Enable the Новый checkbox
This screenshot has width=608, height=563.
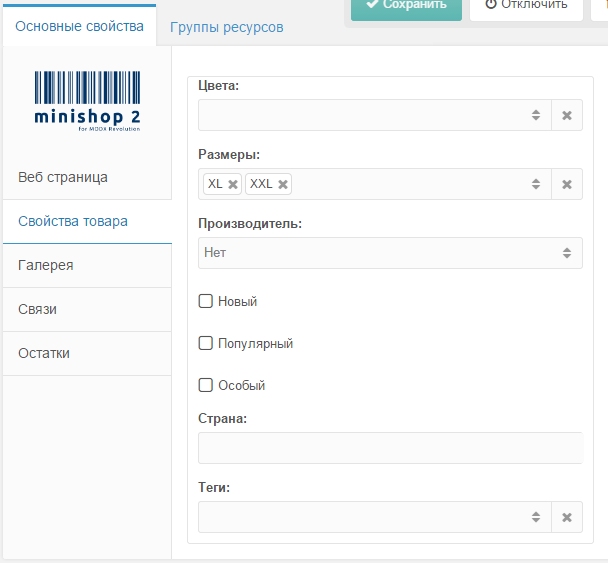pyautogui.click(x=206, y=301)
